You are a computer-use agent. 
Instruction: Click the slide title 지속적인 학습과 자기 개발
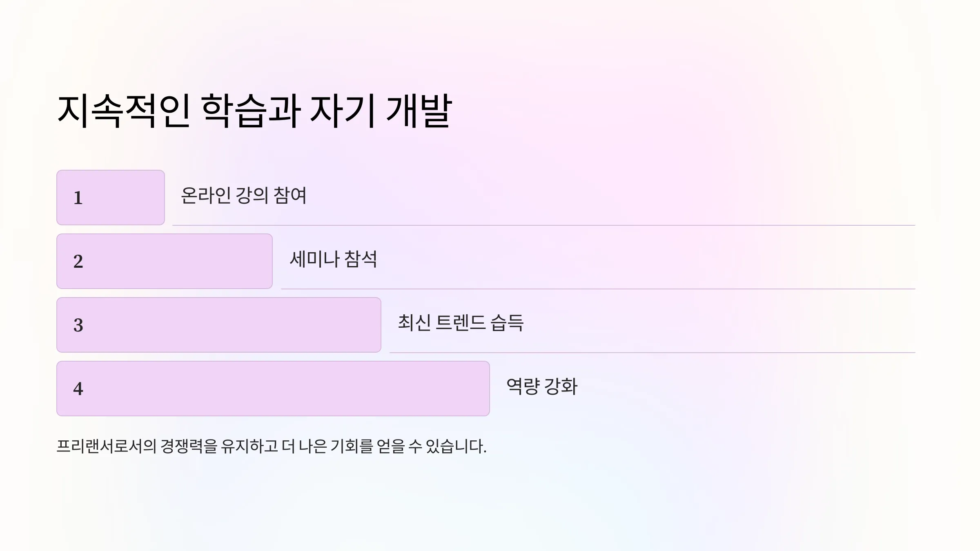(x=254, y=111)
